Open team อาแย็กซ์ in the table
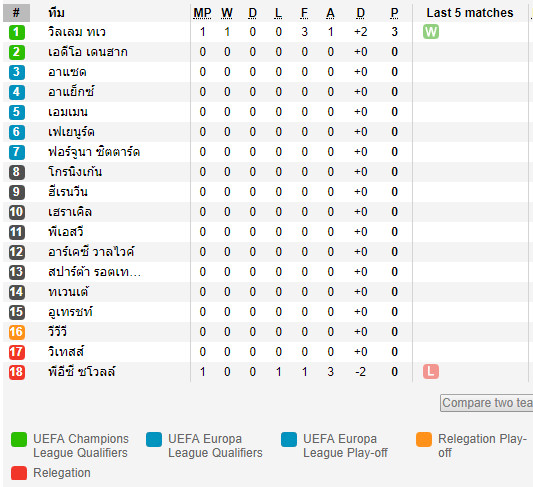 point(71,92)
